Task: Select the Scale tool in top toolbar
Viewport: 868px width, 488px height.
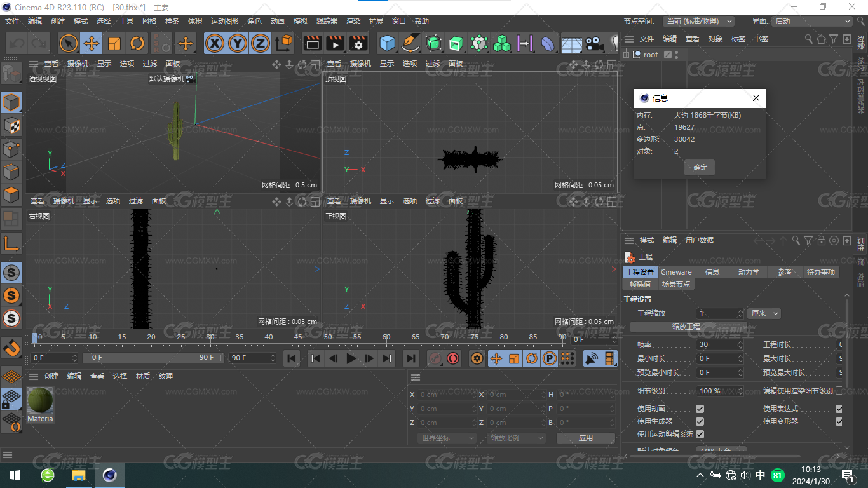Action: tap(114, 43)
